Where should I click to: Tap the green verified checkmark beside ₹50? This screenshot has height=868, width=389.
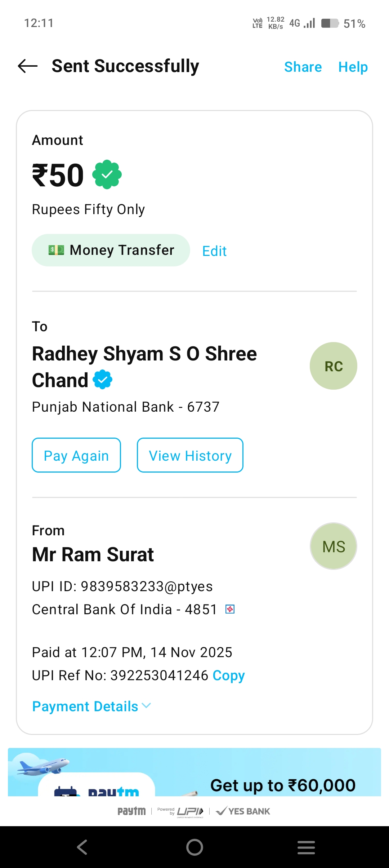(107, 175)
